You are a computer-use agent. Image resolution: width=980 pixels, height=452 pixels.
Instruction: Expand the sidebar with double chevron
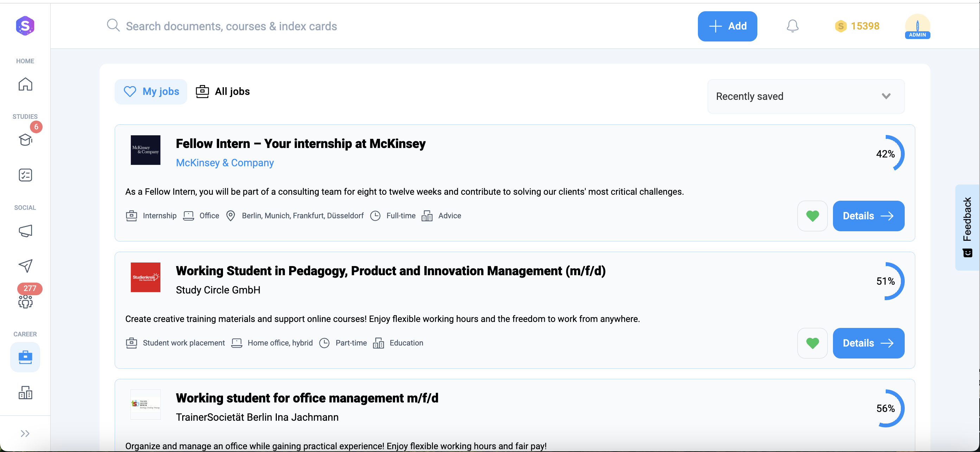(25, 433)
